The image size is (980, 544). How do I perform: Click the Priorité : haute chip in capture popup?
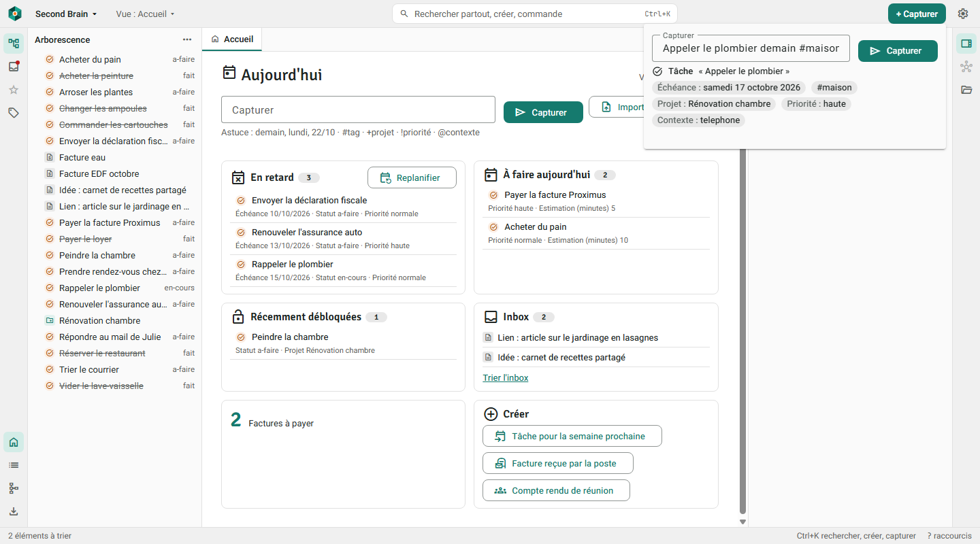point(817,104)
